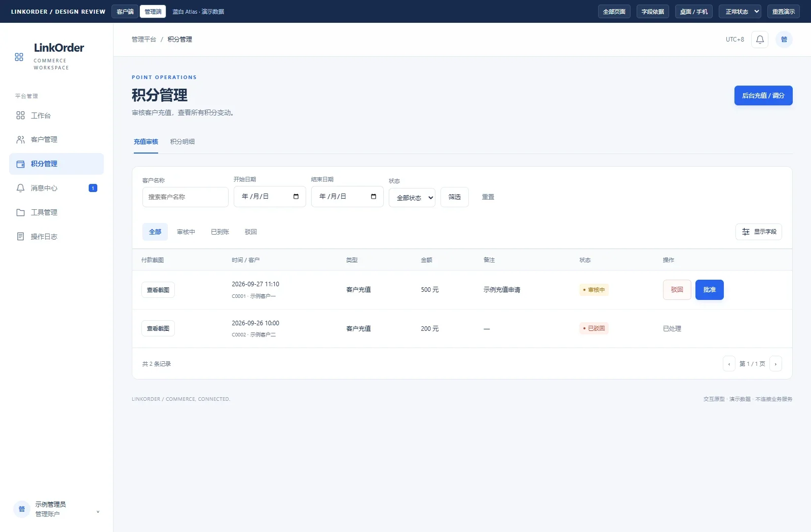This screenshot has height=532, width=811.
Task: Click the 后台充值 / 调分 button
Action: [763, 96]
